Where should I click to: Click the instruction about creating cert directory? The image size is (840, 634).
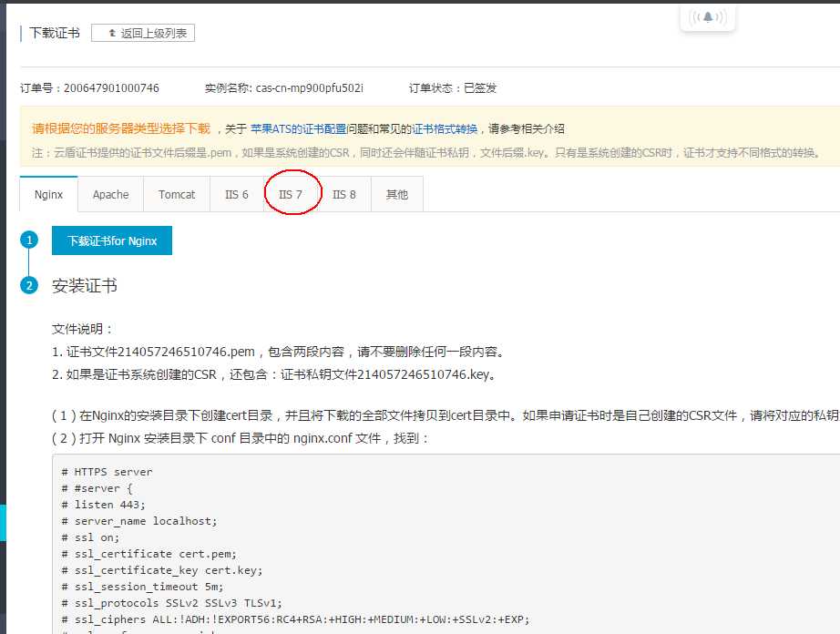click(x=446, y=415)
